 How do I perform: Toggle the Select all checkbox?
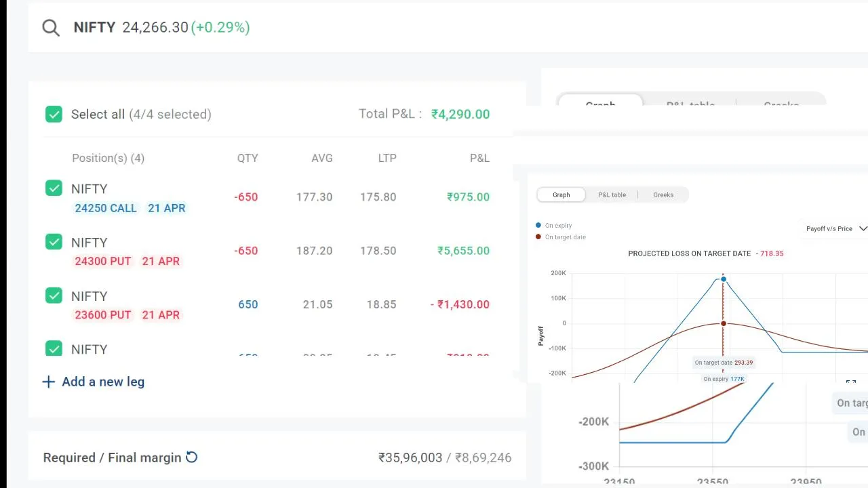(x=54, y=114)
